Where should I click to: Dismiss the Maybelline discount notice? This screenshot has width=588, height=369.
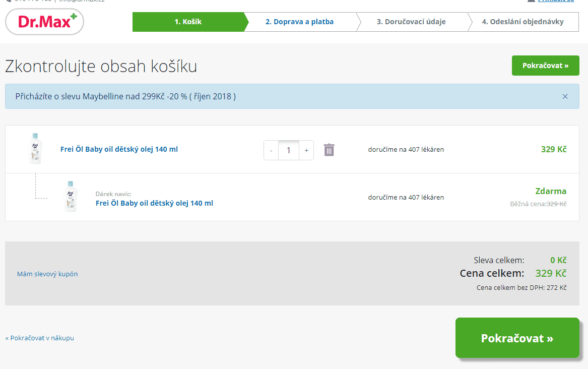[565, 96]
